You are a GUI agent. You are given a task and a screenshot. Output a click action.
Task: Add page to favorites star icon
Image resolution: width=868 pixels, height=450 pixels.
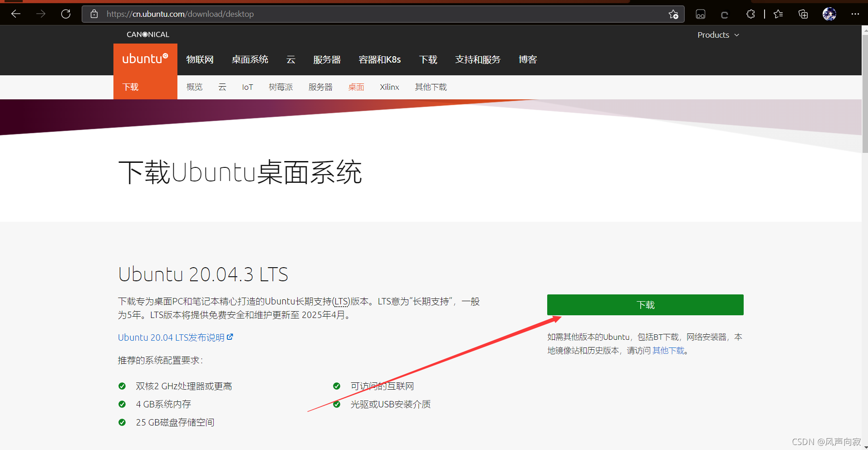pyautogui.click(x=673, y=15)
